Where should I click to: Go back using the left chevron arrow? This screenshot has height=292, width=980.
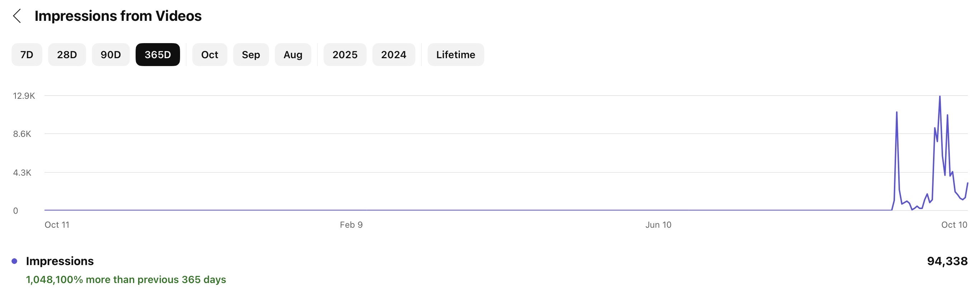(17, 16)
